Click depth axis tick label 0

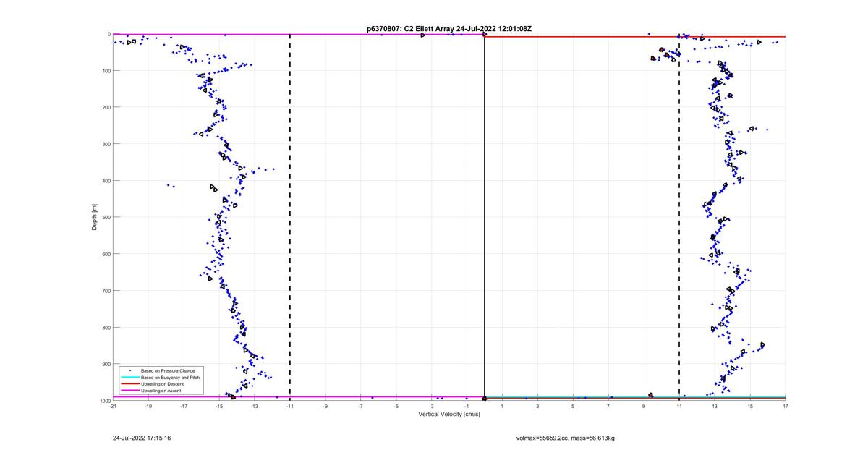(x=109, y=34)
